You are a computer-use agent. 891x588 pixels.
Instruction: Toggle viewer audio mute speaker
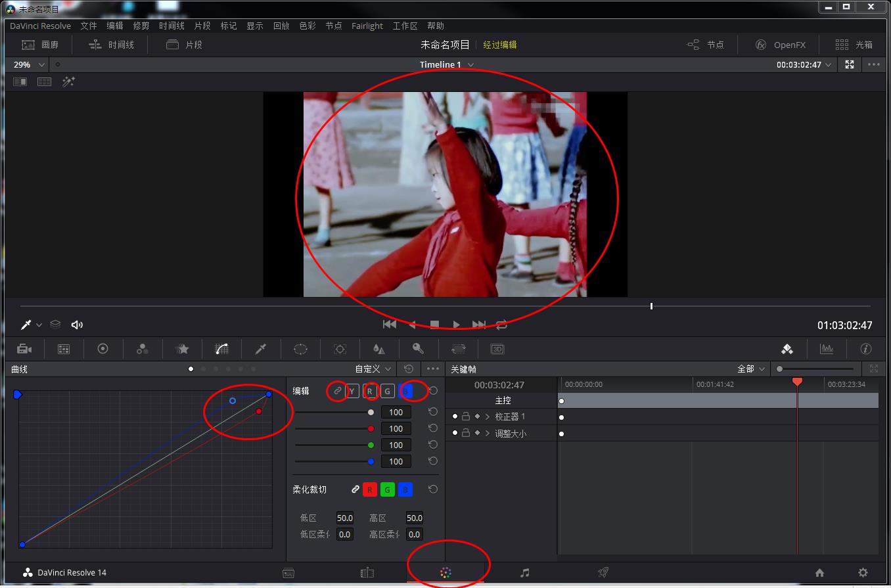(x=77, y=325)
